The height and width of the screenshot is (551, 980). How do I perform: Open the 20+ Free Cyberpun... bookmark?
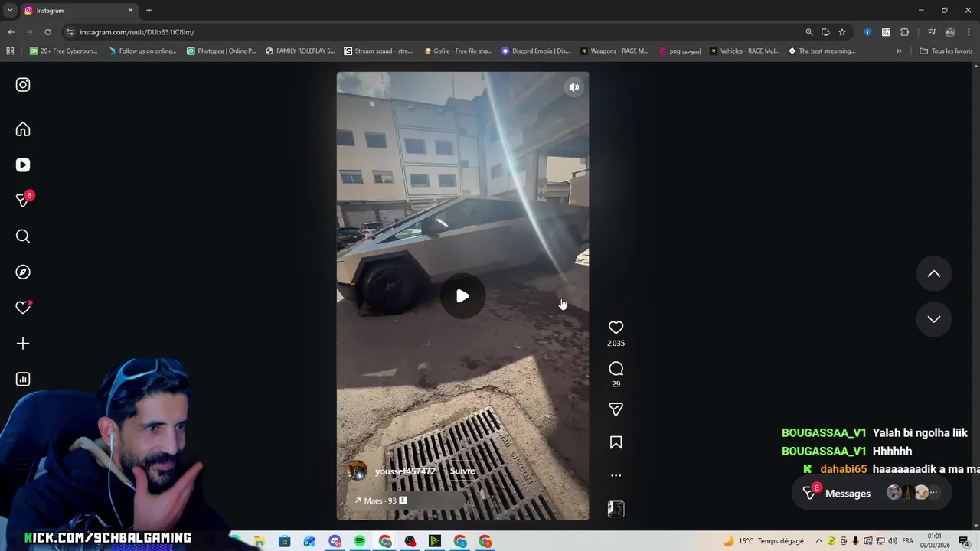click(x=64, y=51)
